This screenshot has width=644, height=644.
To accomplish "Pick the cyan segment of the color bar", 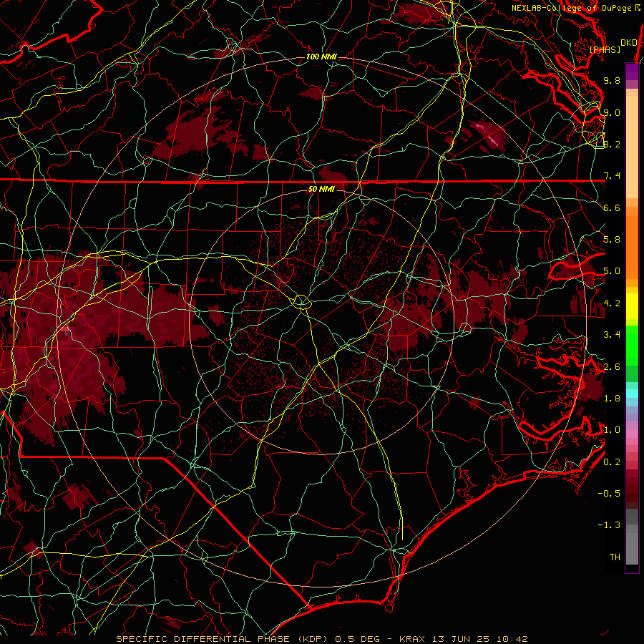I will pyautogui.click(x=632, y=394).
